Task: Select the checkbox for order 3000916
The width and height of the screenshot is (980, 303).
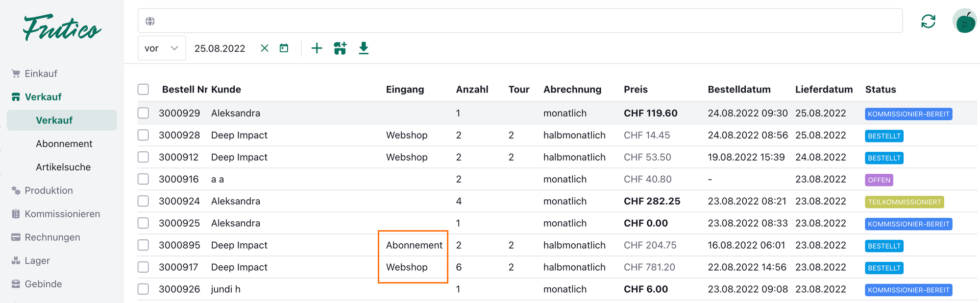Action: pyautogui.click(x=143, y=179)
